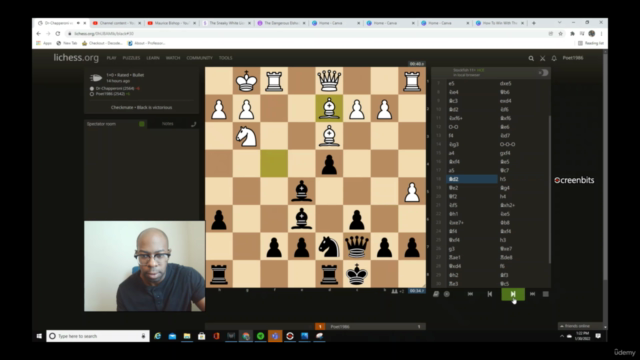Image resolution: width=640 pixels, height=360 pixels.
Task: Open the notifications bell
Action: pyautogui.click(x=554, y=58)
